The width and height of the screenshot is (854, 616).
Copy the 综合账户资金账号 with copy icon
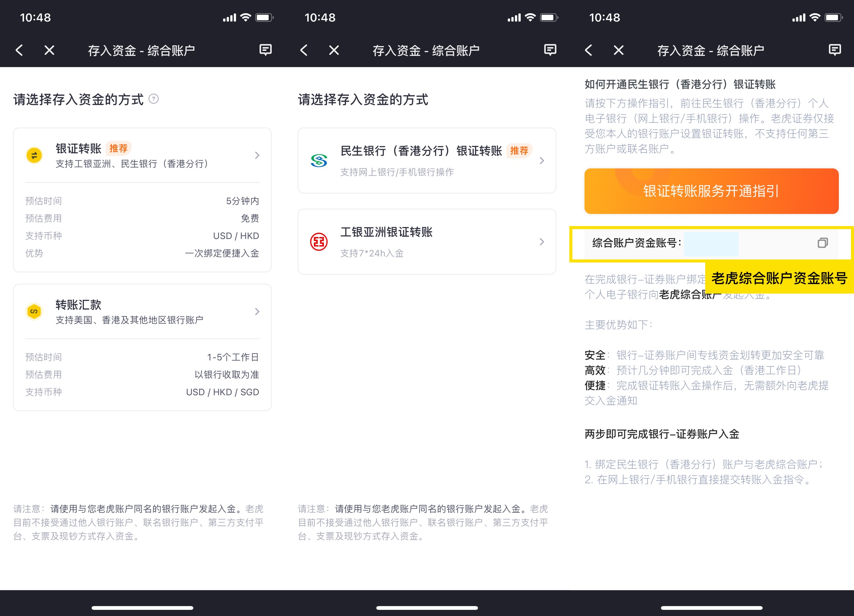[x=822, y=243]
